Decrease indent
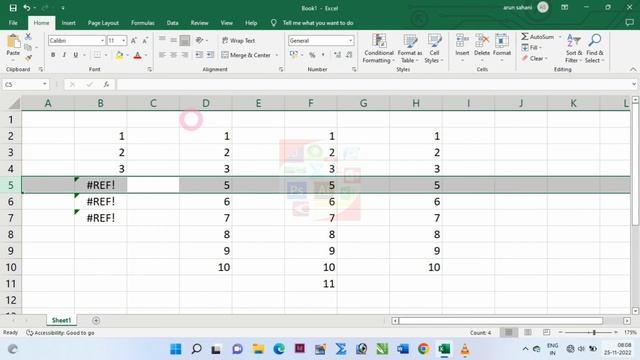This screenshot has height=360, width=640. (x=199, y=55)
